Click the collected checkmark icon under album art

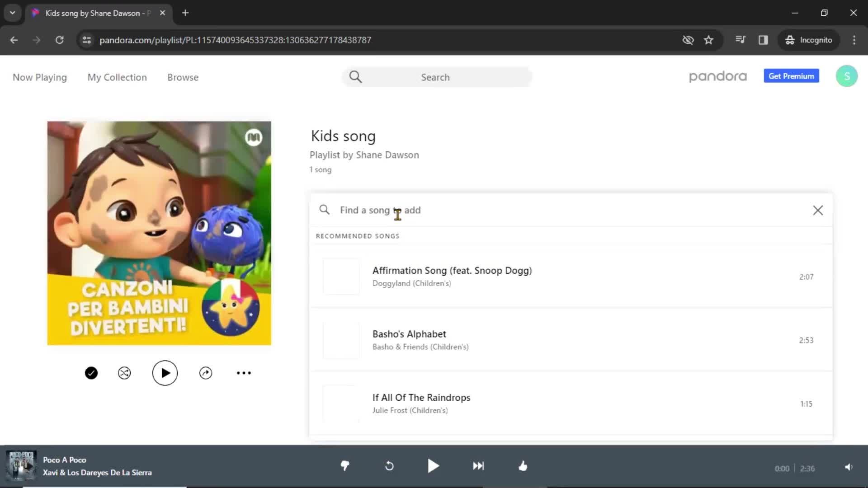(x=91, y=373)
